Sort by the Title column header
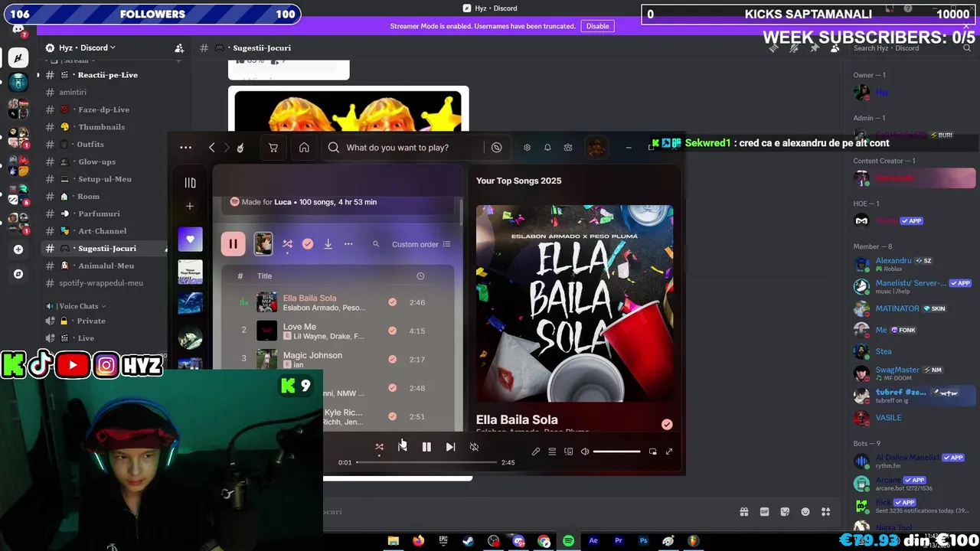The height and width of the screenshot is (551, 980). coord(264,275)
